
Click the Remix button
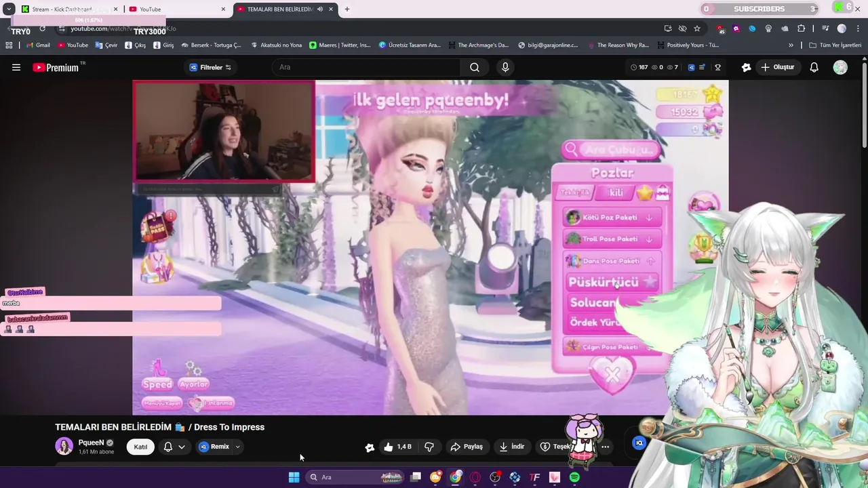(214, 447)
